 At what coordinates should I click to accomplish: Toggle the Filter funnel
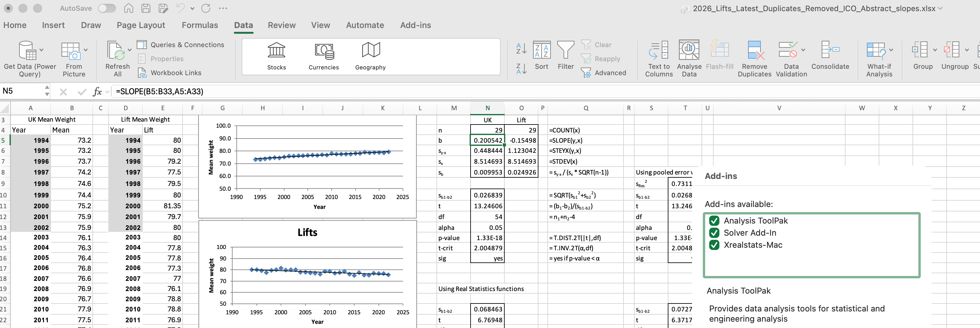pos(566,55)
